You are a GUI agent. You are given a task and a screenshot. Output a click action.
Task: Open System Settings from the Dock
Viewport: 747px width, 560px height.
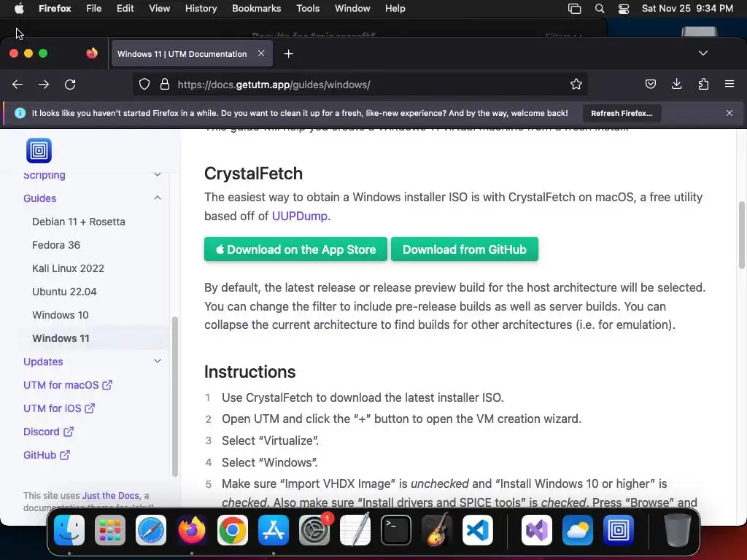pos(314,530)
